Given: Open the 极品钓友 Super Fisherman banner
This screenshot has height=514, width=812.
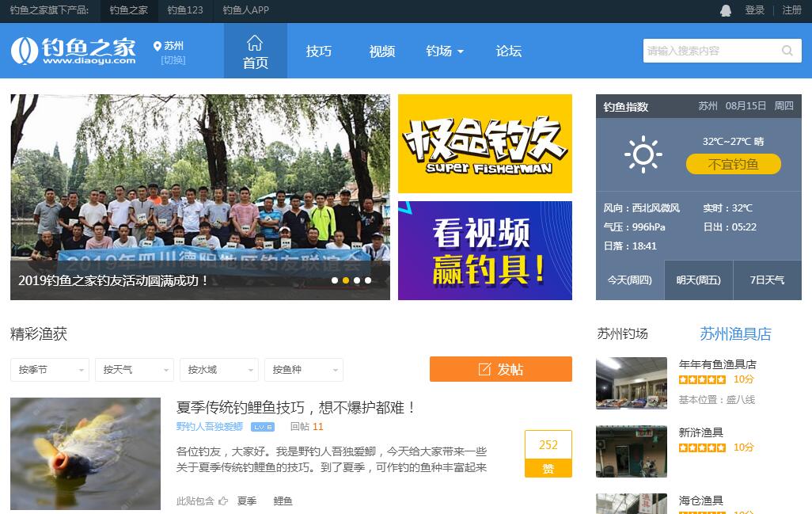Looking at the screenshot, I should tap(484, 143).
